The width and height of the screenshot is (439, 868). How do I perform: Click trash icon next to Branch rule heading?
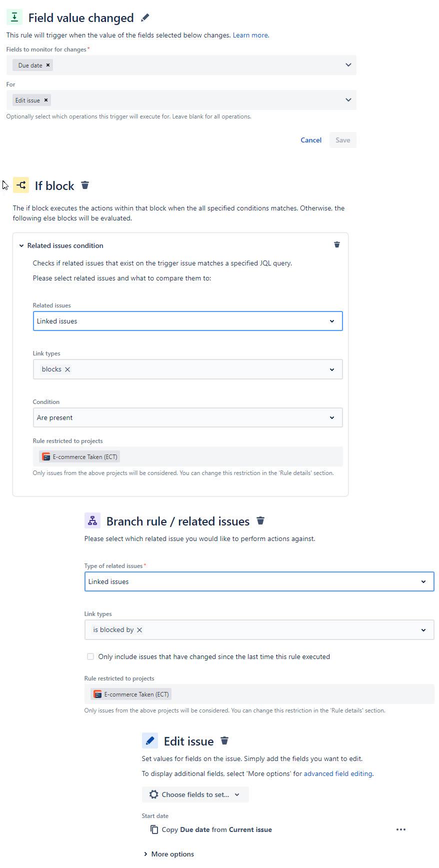click(x=260, y=521)
